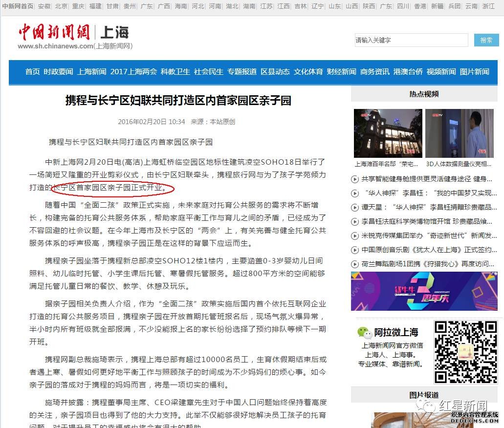Click the 阿拉微上海 account title
The height and width of the screenshot is (428, 504).
point(396,332)
